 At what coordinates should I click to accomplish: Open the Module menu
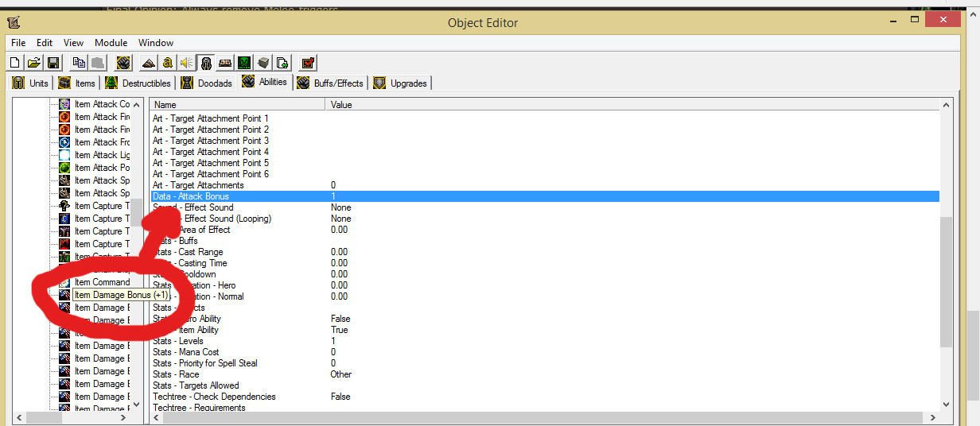[x=111, y=43]
